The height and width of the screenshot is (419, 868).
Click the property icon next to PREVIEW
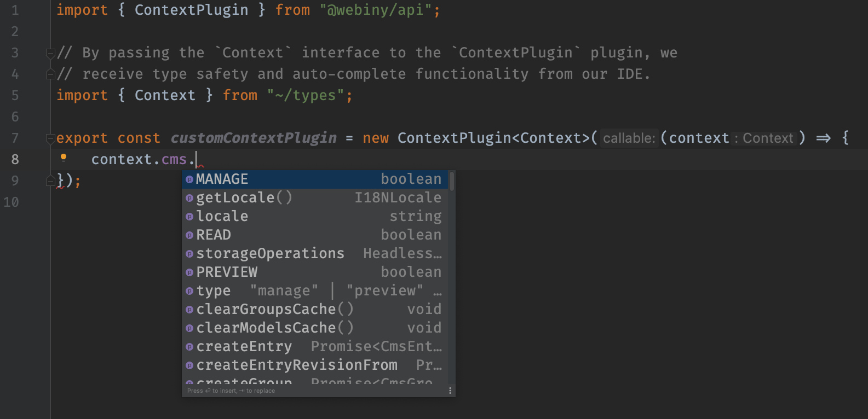pos(189,272)
